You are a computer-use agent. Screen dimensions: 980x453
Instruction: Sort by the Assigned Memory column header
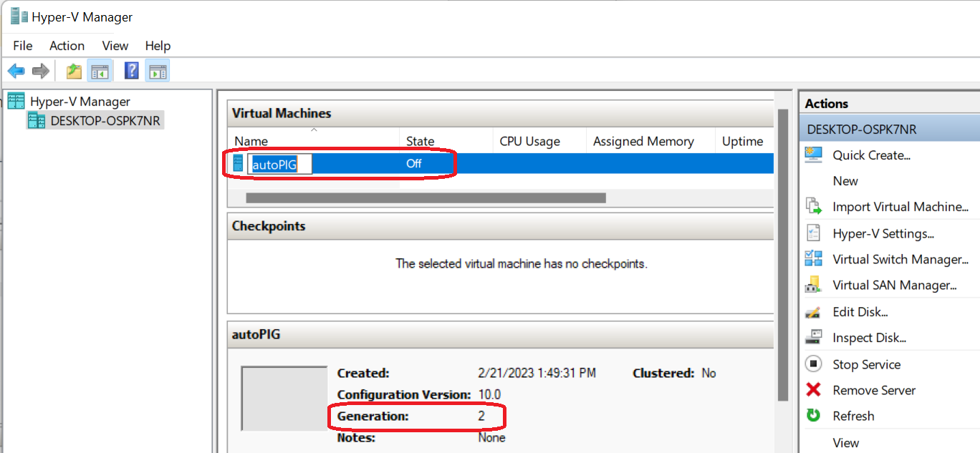click(650, 141)
